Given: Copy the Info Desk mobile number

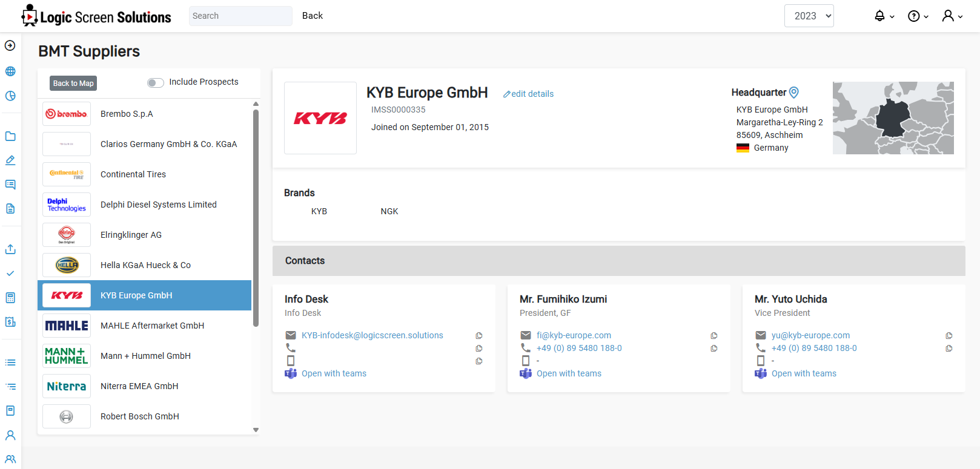Looking at the screenshot, I should pyautogui.click(x=479, y=361).
